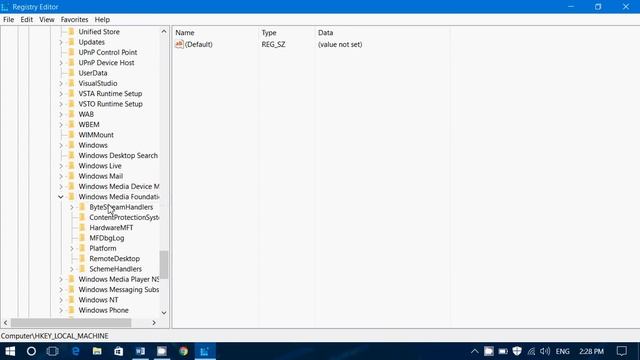Open the Help menu
Screen dimensions: 640x360
coord(102,20)
